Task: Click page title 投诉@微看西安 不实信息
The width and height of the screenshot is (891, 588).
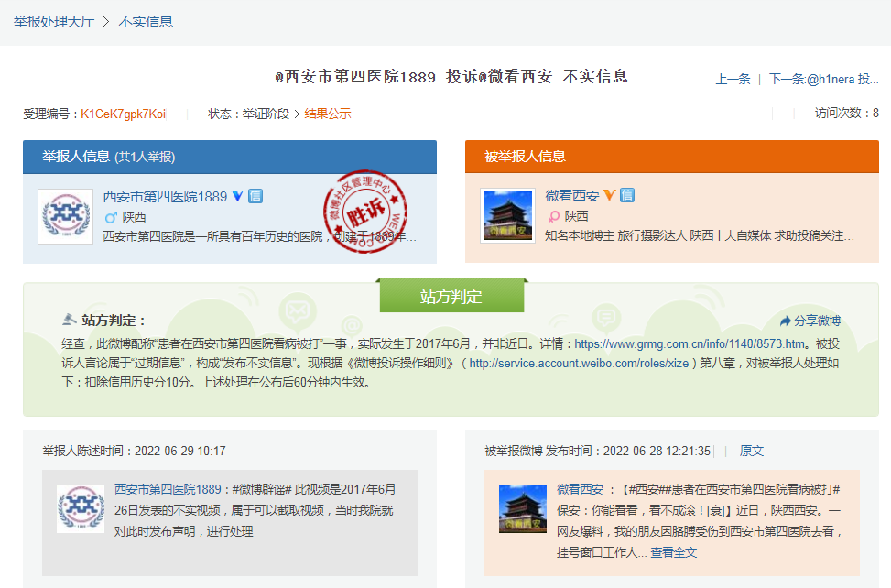Action: [x=451, y=77]
